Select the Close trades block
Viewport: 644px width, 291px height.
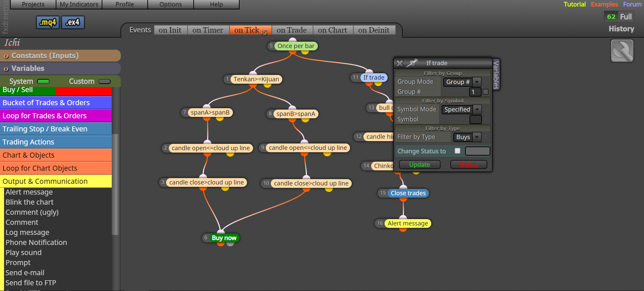pos(408,193)
